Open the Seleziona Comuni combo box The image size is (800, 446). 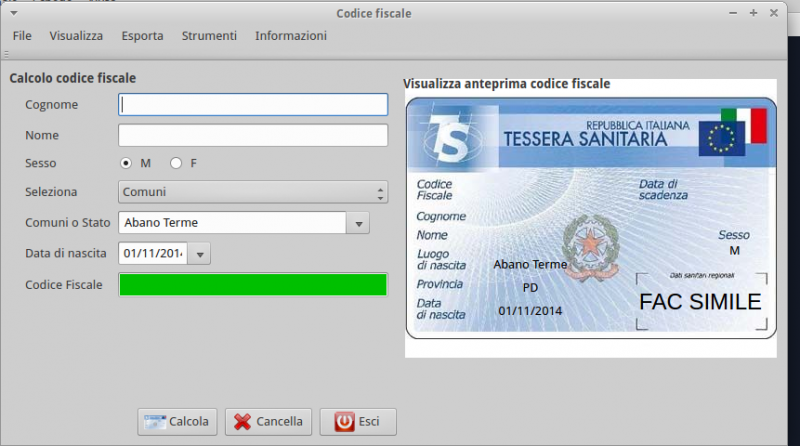(x=253, y=192)
